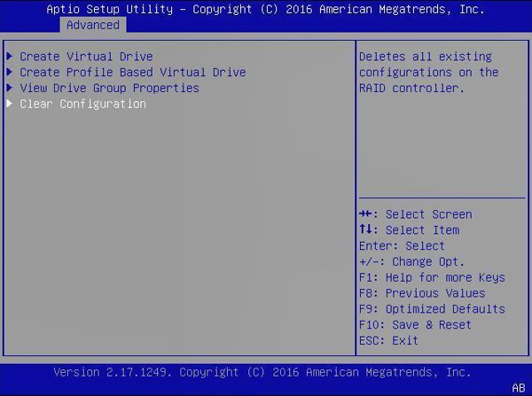Click the RAID controller help description text
Viewport: 532px width, 396px height.
pos(428,73)
